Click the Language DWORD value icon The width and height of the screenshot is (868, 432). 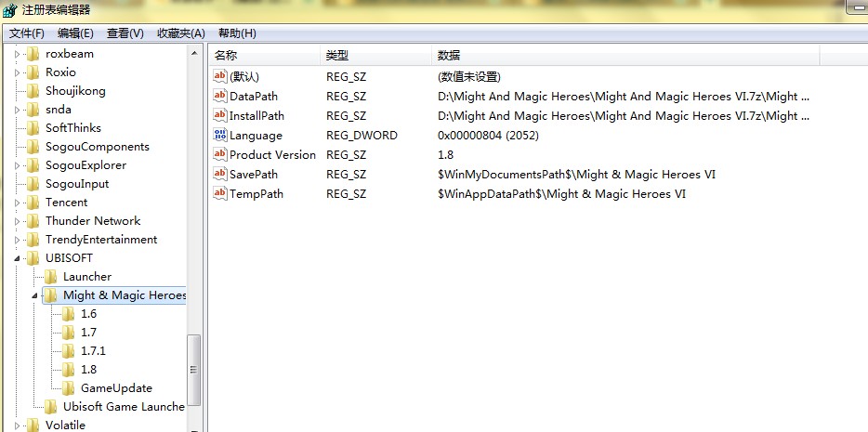pyautogui.click(x=220, y=135)
